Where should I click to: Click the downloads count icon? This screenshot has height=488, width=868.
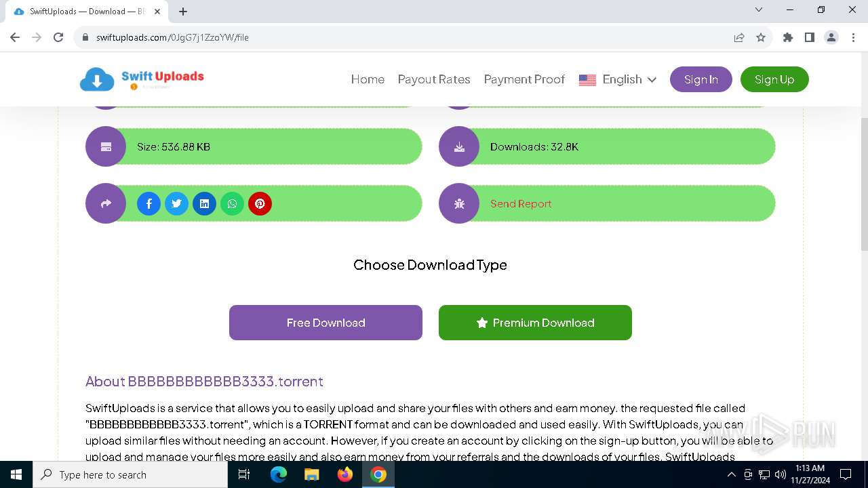(x=459, y=146)
